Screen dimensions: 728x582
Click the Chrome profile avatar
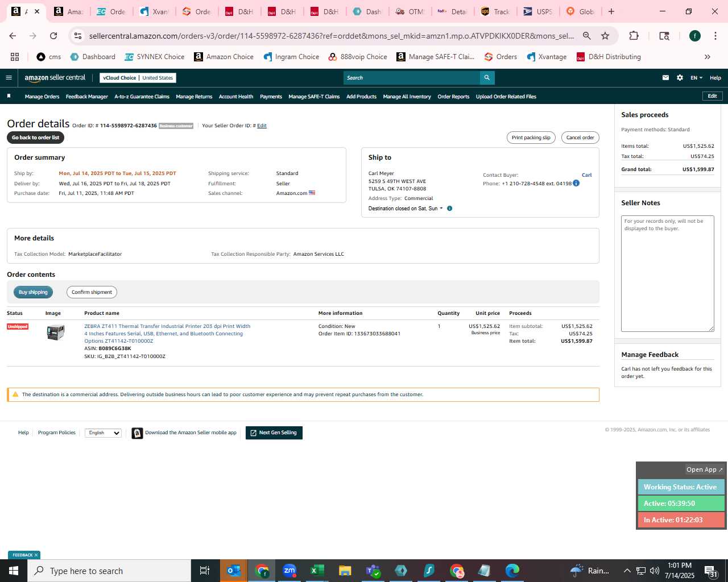click(694, 36)
